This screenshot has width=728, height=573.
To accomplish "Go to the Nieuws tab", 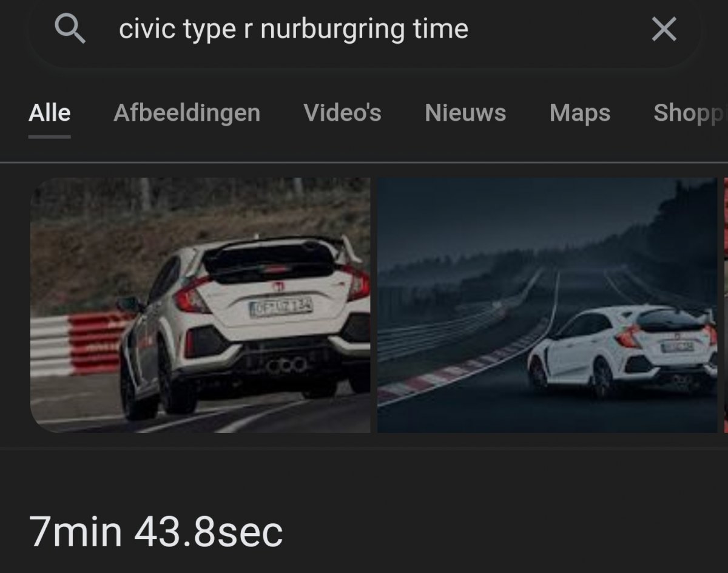I will pyautogui.click(x=465, y=113).
